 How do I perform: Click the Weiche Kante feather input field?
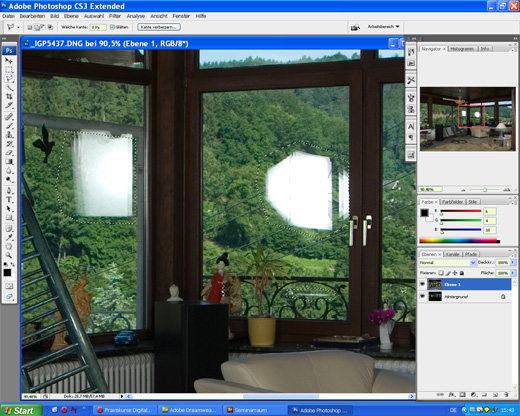pyautogui.click(x=98, y=27)
